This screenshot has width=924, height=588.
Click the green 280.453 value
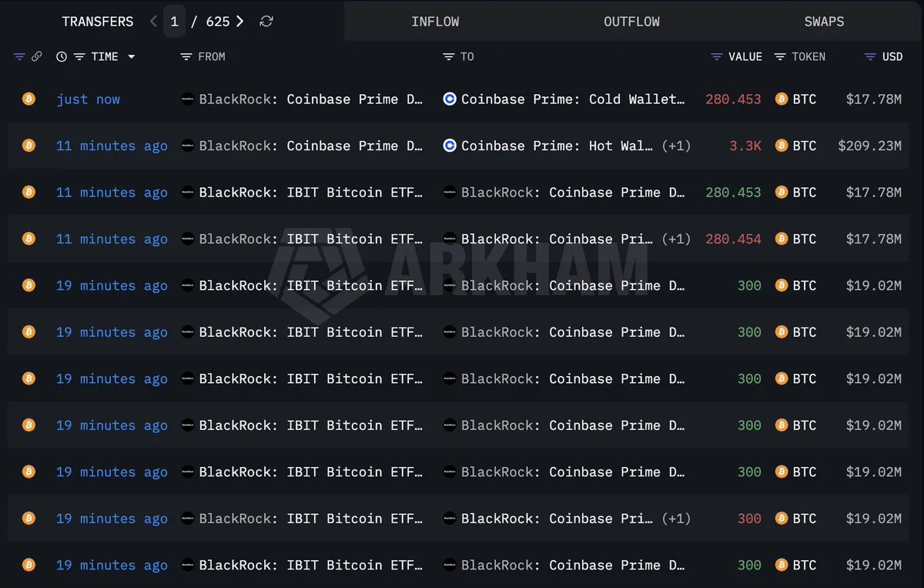pyautogui.click(x=733, y=192)
